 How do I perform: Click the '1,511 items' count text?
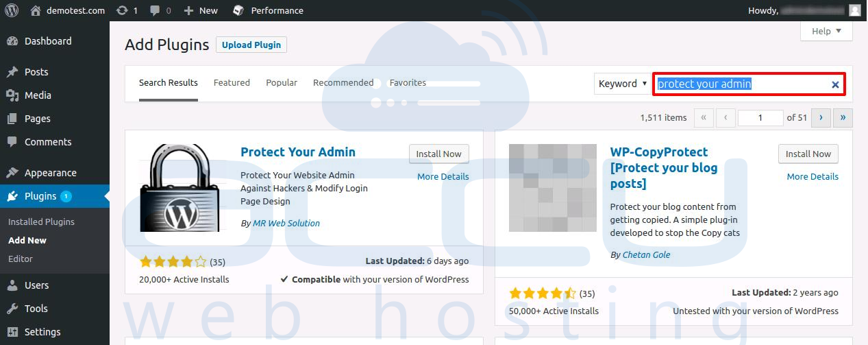click(663, 117)
